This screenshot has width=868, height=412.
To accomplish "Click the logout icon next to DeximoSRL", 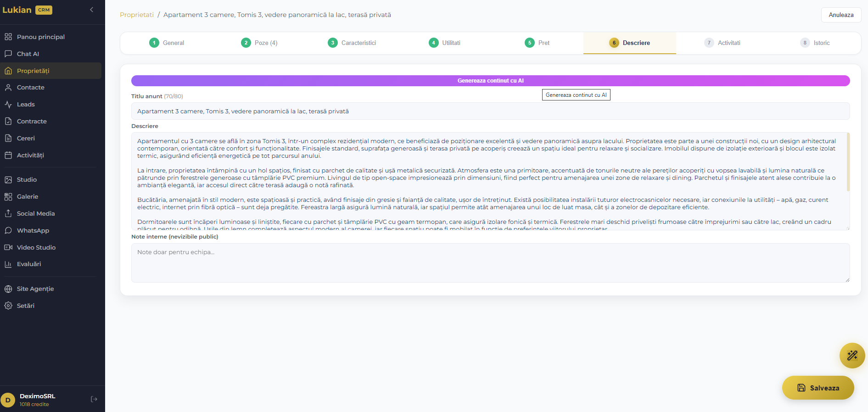I will (94, 399).
